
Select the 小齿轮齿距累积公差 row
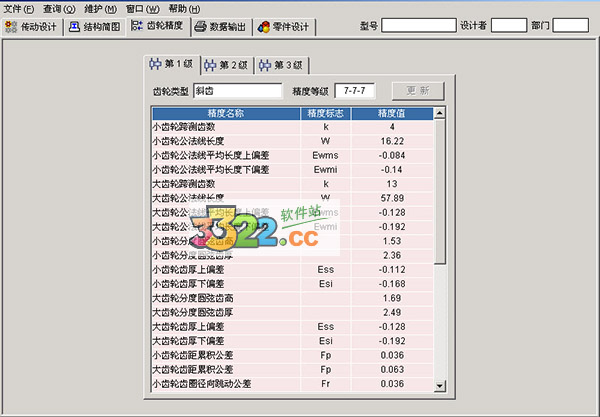pyautogui.click(x=293, y=355)
